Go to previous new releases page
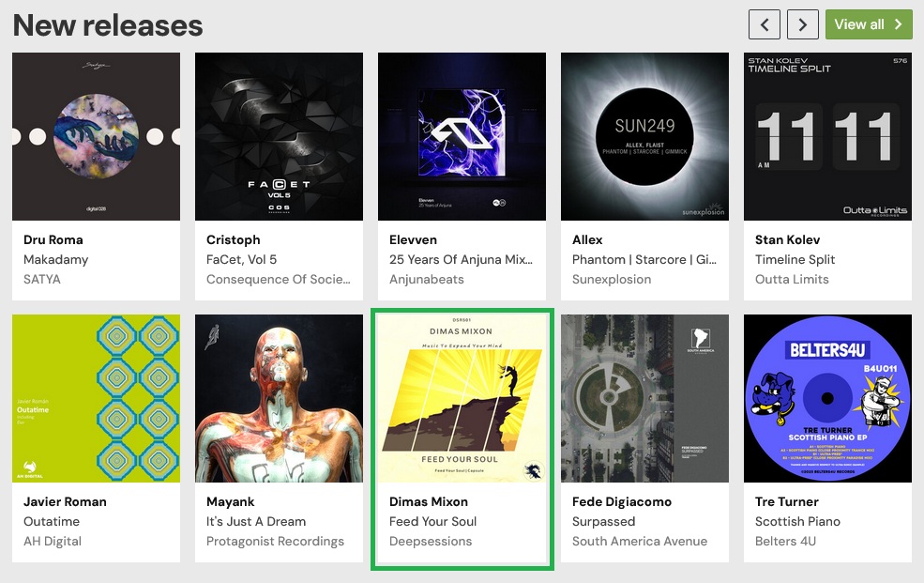 click(765, 24)
